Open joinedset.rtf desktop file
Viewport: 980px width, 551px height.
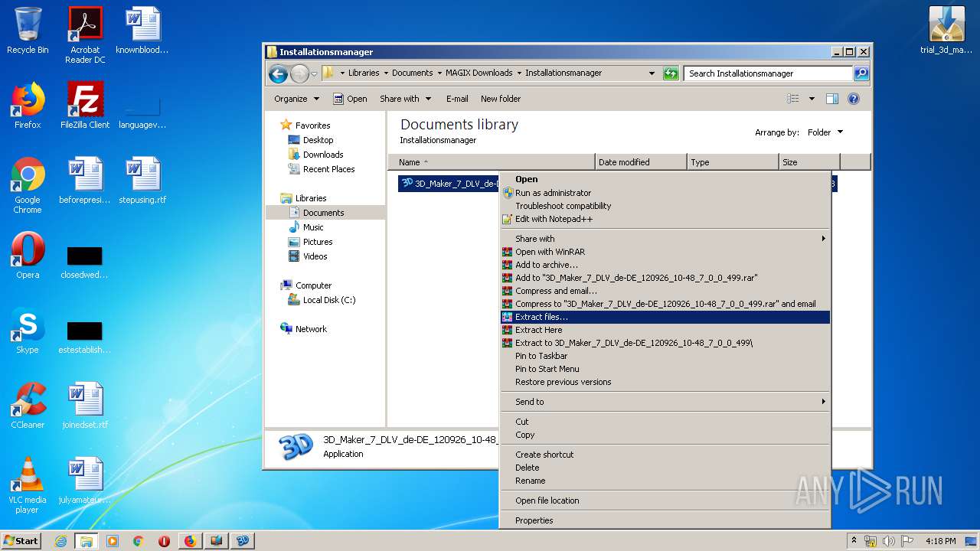point(85,406)
